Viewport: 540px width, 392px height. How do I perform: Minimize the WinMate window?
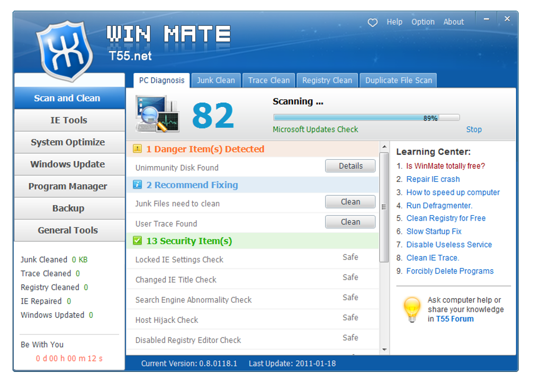coord(486,19)
